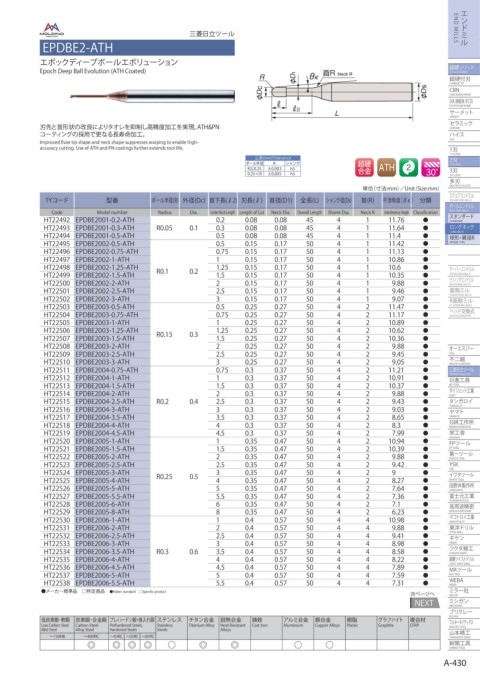Select the CBN side tab
Image resolution: width=480 pixels, height=677 pixels.
[464, 92]
